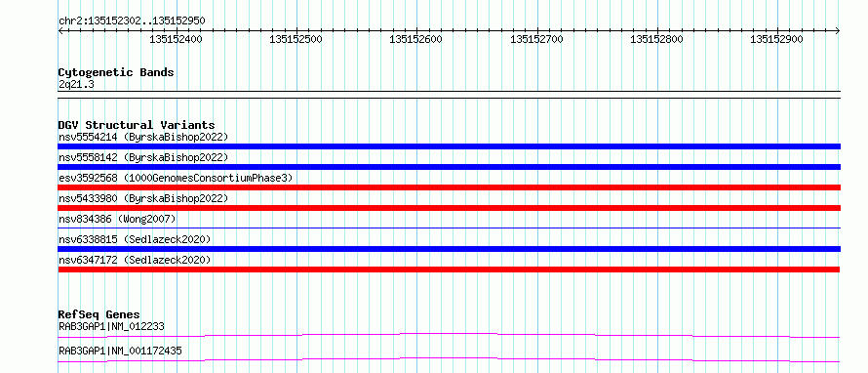Click the red bar under esv3592568

click(x=449, y=187)
